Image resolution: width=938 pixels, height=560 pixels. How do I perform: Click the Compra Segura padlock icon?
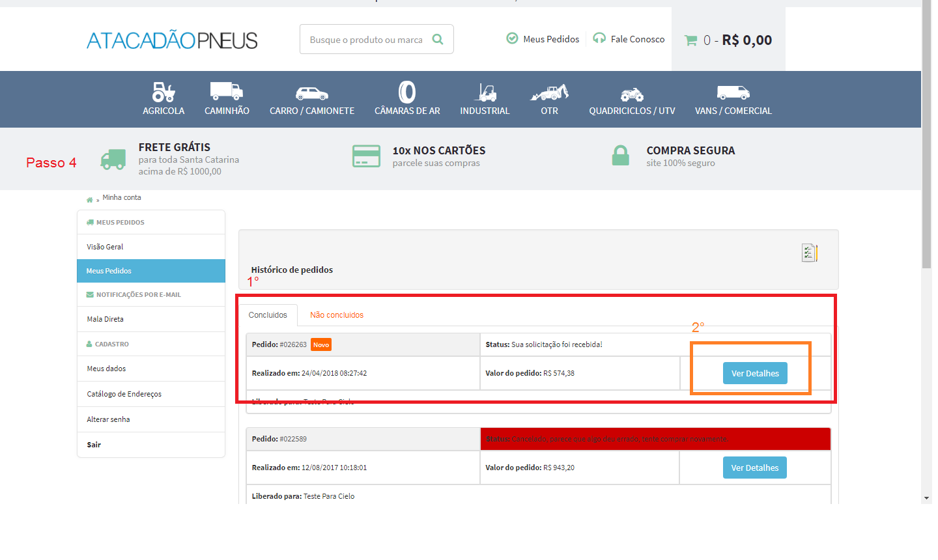(621, 156)
